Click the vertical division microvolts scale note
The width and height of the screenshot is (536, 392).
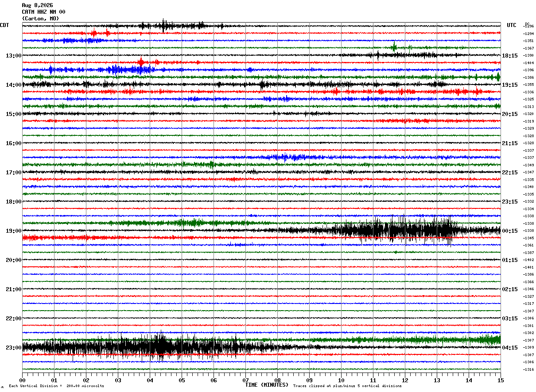[x=56, y=386]
